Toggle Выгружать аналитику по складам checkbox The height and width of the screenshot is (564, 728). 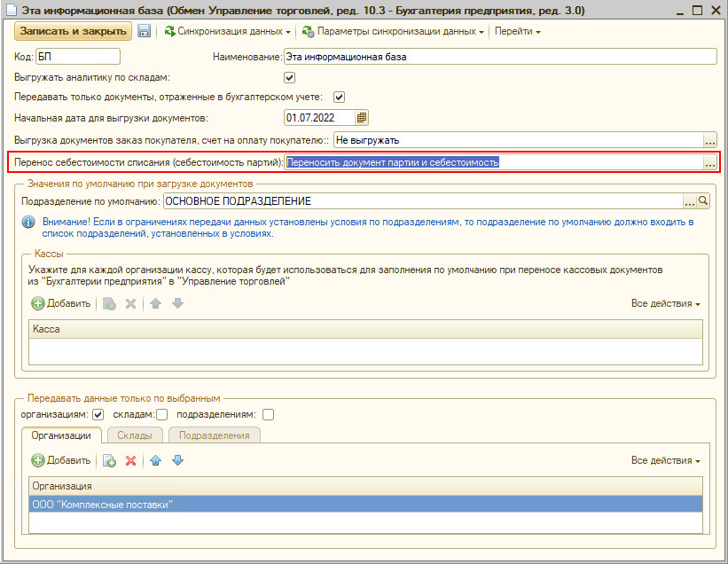pos(289,77)
